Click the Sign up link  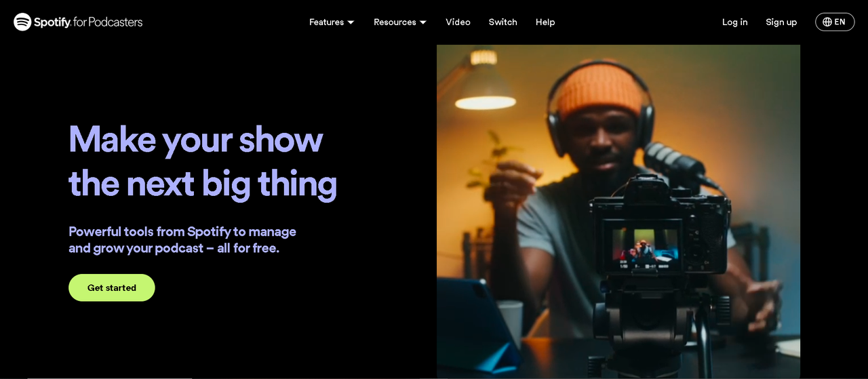click(x=781, y=22)
